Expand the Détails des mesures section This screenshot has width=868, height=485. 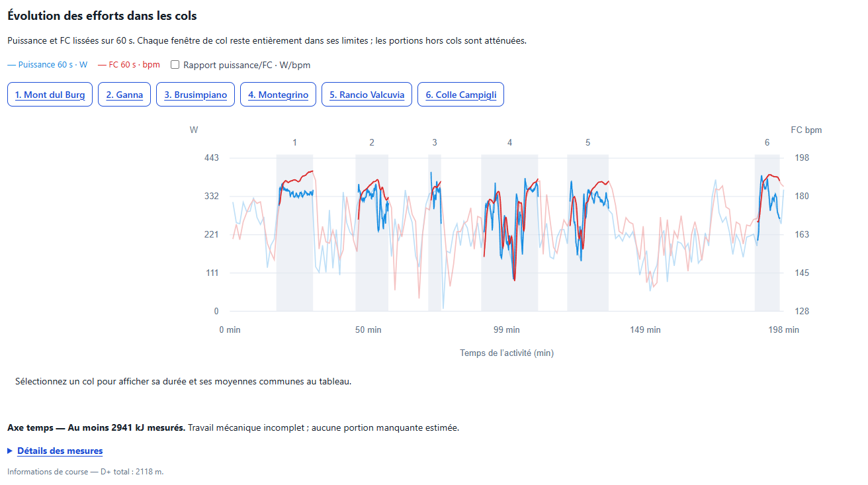pyautogui.click(x=60, y=451)
